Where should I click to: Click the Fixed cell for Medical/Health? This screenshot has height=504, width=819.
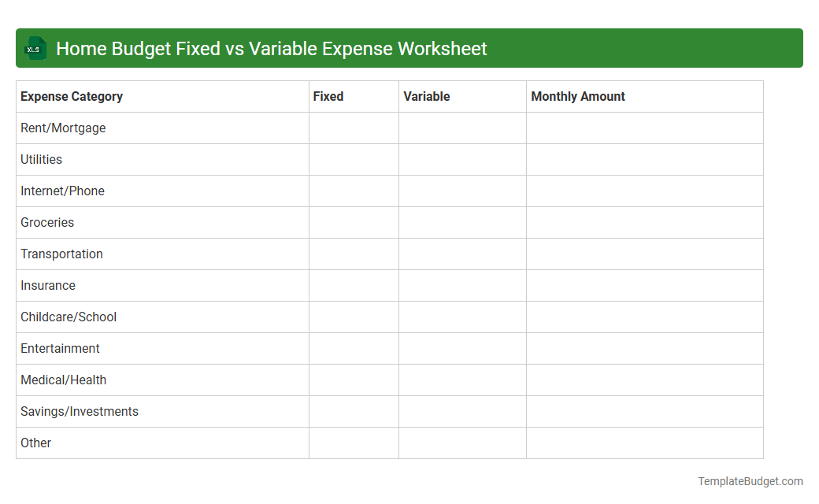pos(354,380)
